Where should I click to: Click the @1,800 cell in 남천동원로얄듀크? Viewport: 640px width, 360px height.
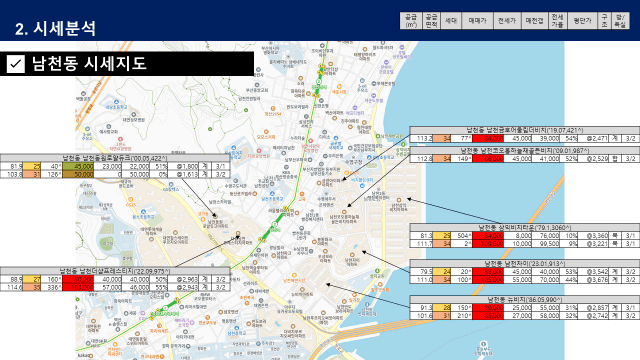click(184, 166)
